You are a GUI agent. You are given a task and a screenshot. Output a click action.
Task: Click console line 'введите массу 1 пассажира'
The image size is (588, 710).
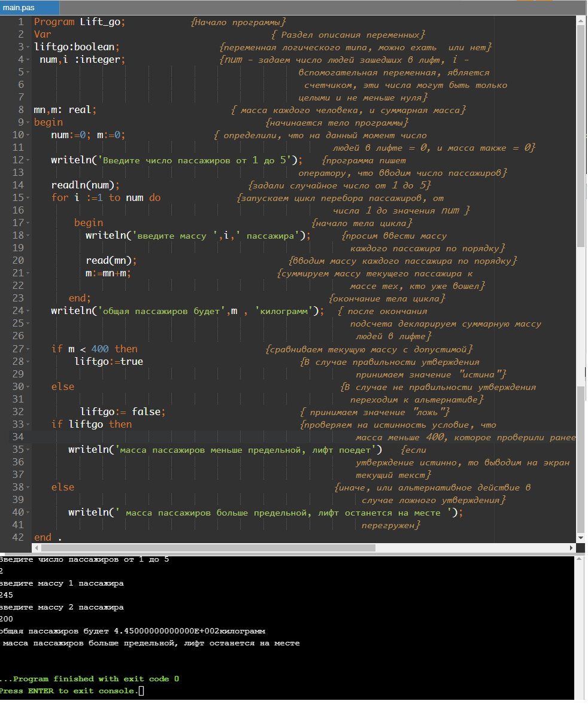[x=62, y=584]
